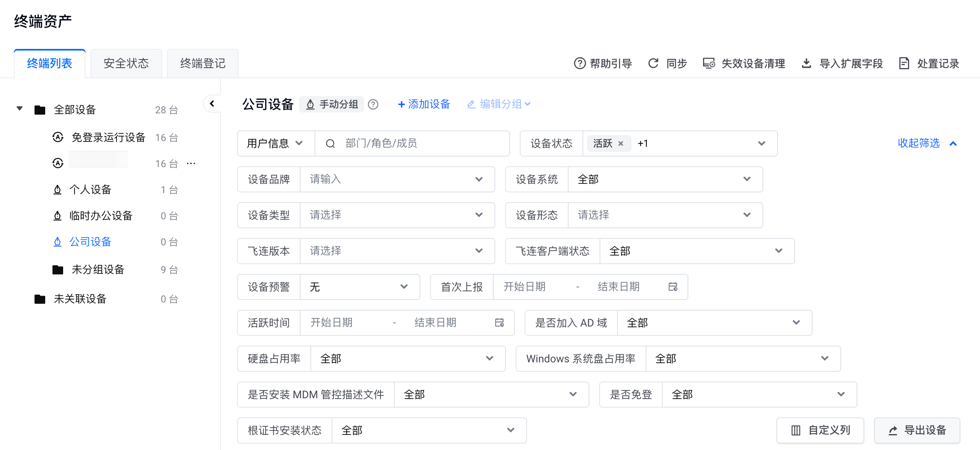
Task: Switch to the 安全状态 tab
Action: tap(126, 64)
